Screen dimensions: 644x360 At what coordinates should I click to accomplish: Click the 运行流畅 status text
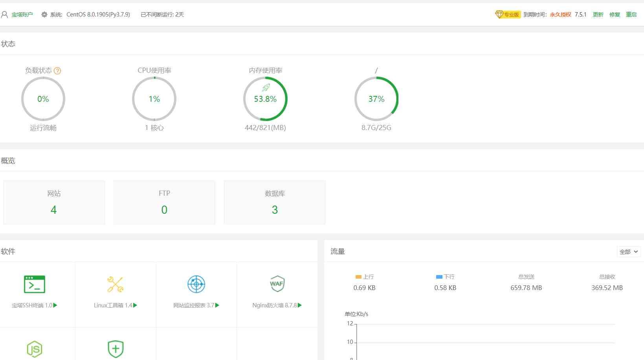coord(43,128)
